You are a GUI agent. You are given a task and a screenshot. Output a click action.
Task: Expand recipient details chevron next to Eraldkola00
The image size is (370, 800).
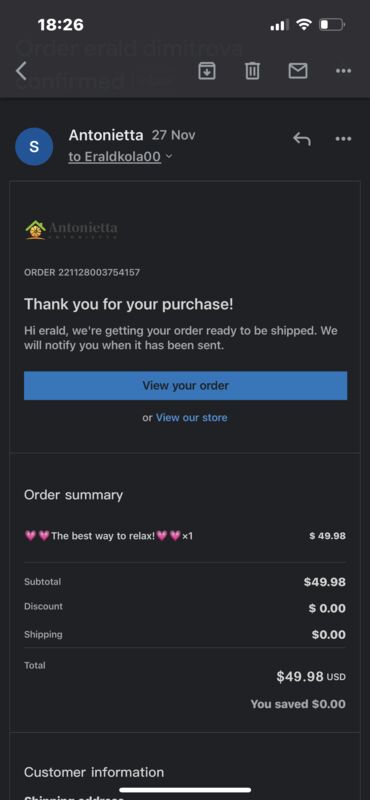[169, 157]
